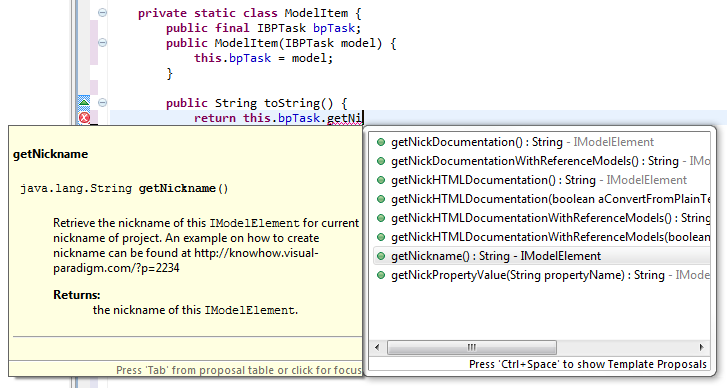This screenshot has height=388, width=727.
Task: Click green method icon beside getNickname()
Action: pyautogui.click(x=381, y=256)
